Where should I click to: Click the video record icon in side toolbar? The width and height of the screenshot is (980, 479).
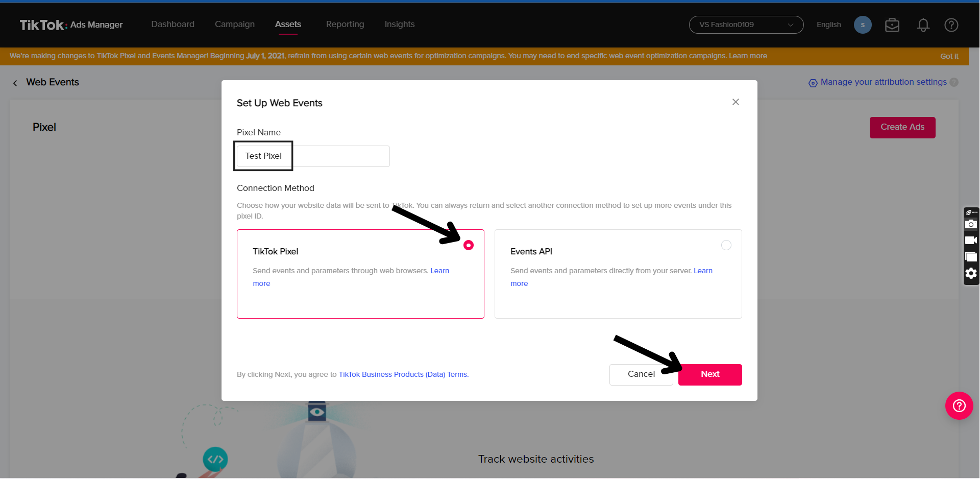point(971,240)
